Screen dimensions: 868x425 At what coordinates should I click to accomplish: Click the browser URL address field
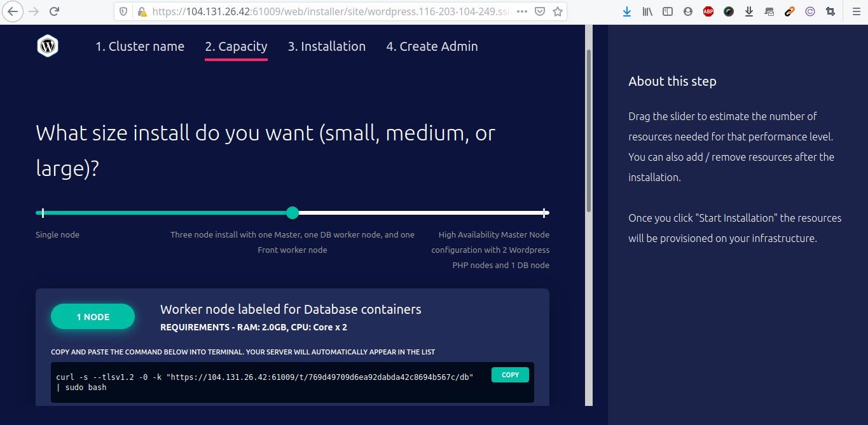pos(331,11)
